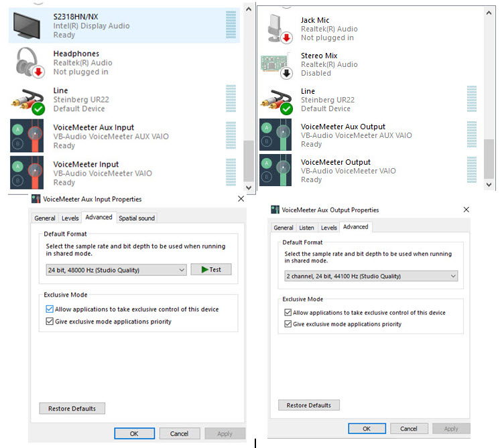The height and width of the screenshot is (448, 500).
Task: Select the "Jack Mic" device name
Action: pos(315,20)
